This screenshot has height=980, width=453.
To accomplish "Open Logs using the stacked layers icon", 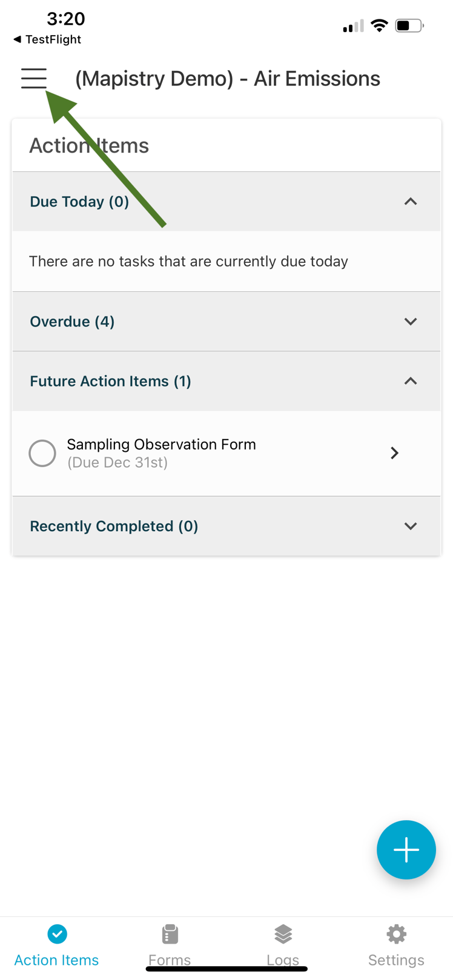I will click(x=282, y=933).
